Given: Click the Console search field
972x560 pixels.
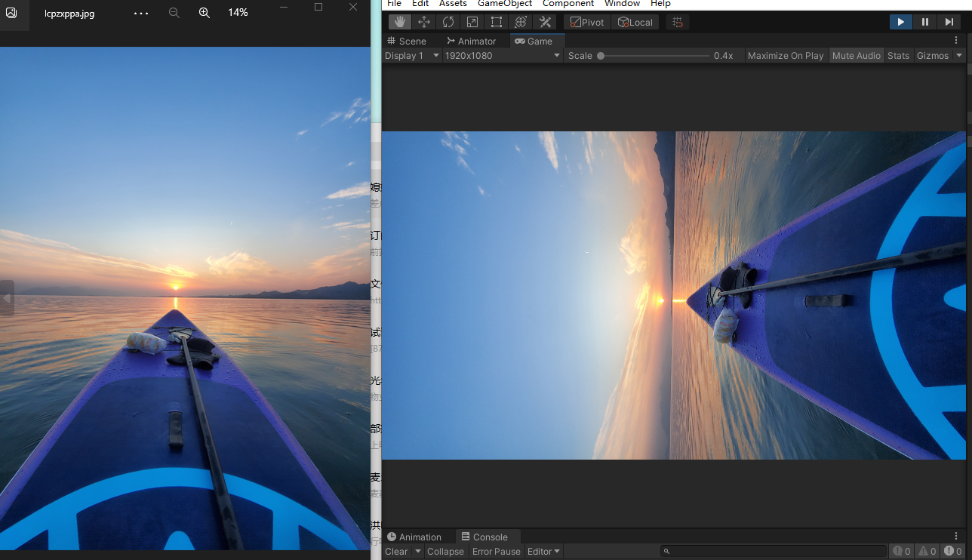Looking at the screenshot, I should point(773,552).
